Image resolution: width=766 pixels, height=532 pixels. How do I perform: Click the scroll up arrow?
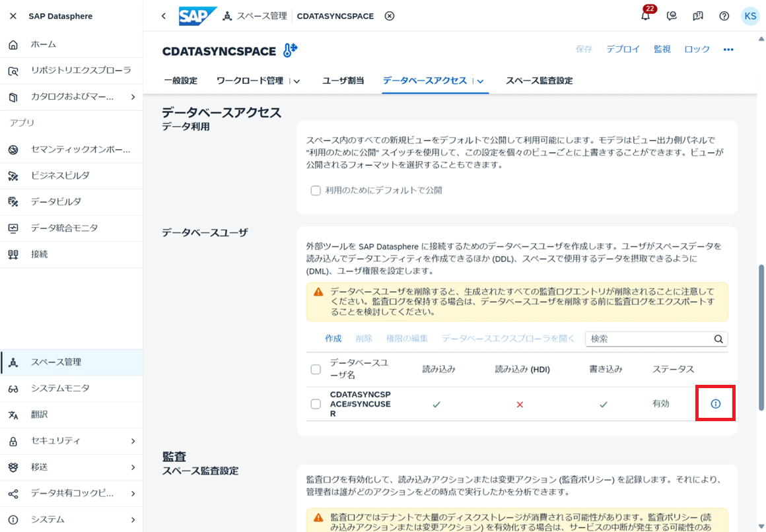pyautogui.click(x=761, y=38)
